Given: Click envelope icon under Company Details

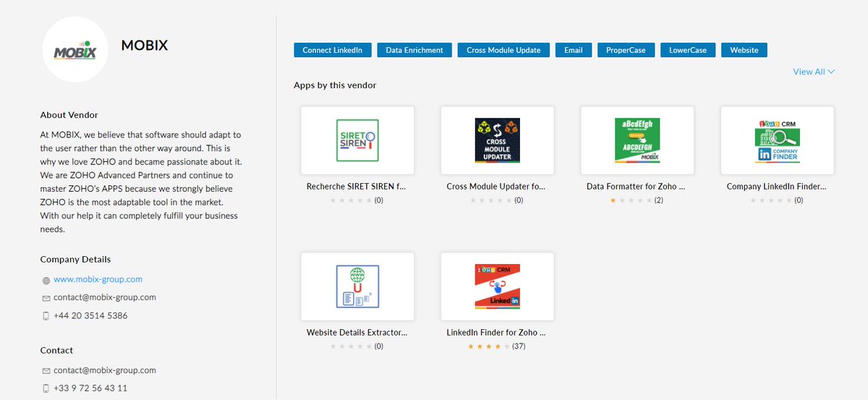Looking at the screenshot, I should click(x=46, y=298).
